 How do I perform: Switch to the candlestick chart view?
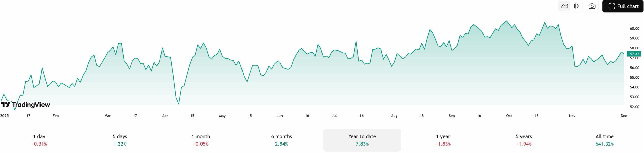pos(576,6)
